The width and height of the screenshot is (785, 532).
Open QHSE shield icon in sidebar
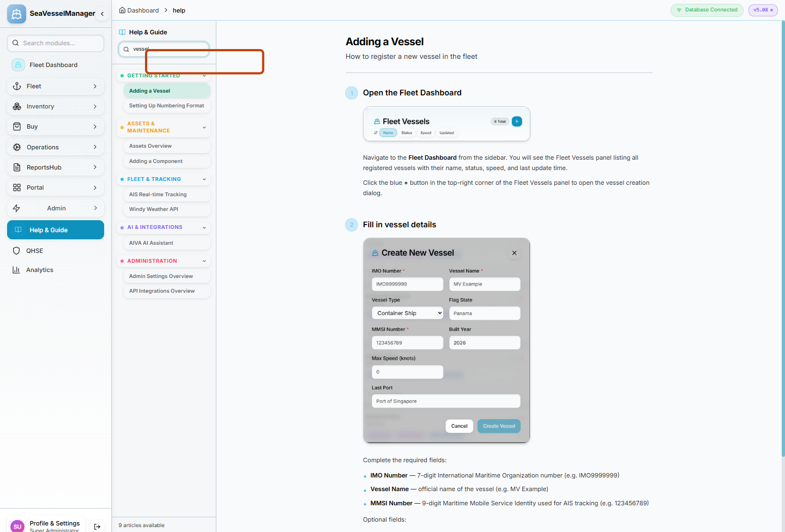click(x=16, y=251)
